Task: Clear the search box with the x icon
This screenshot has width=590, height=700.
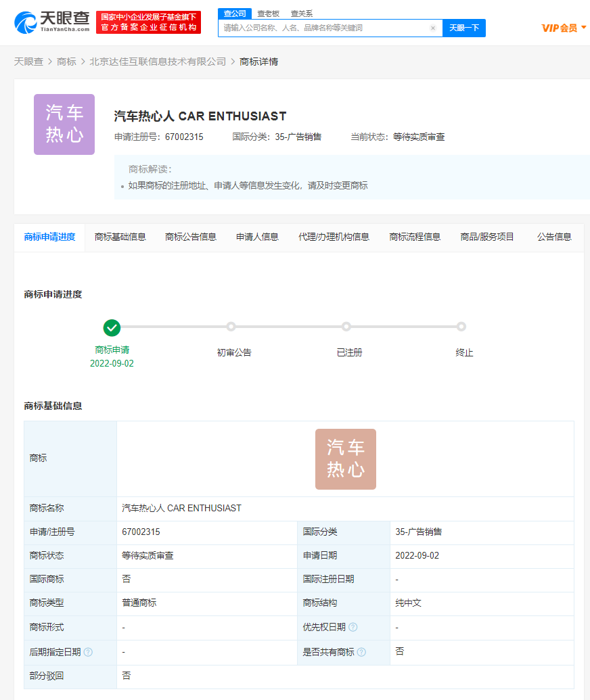Action: [433, 28]
